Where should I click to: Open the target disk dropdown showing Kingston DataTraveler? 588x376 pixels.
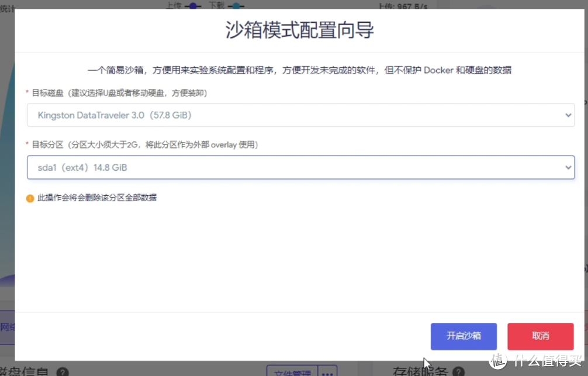pos(301,115)
